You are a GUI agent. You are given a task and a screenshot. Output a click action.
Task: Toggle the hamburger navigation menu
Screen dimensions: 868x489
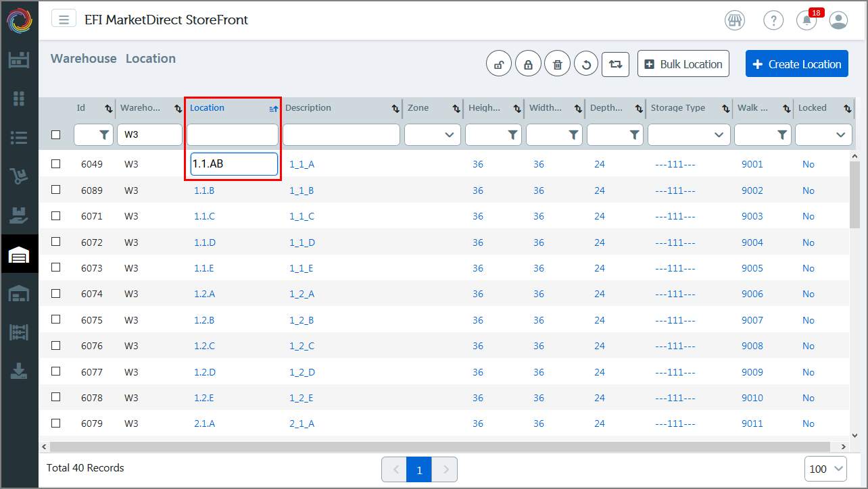64,20
